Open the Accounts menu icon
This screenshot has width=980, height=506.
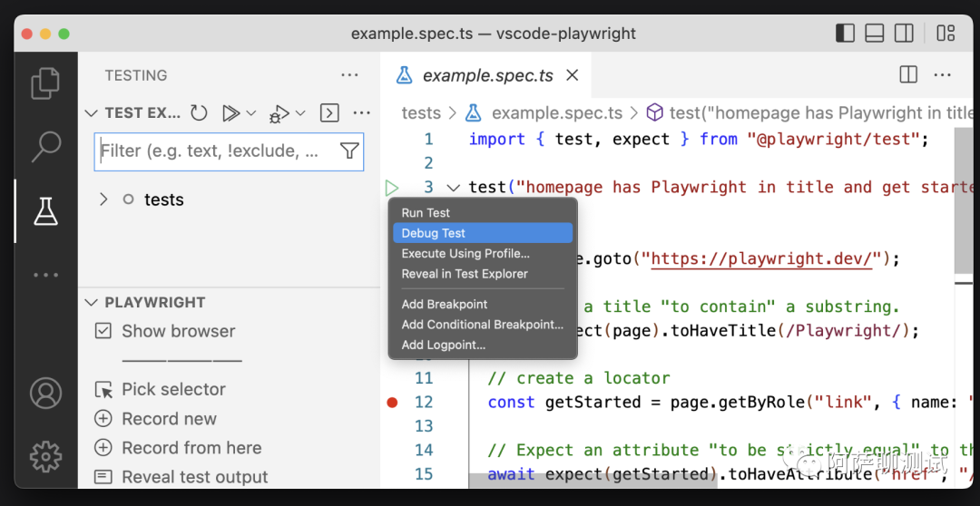45,393
